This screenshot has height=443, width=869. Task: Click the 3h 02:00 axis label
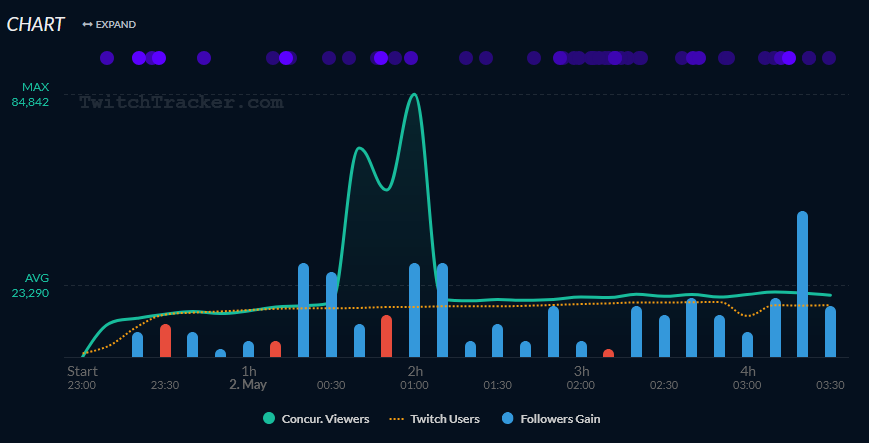pyautogui.click(x=581, y=378)
